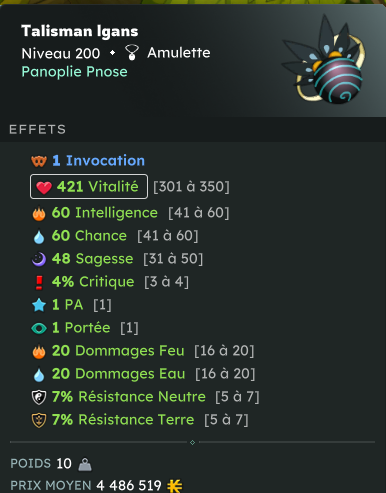
Task: Click the amulet type icon near Amulette
Action: pos(132,53)
